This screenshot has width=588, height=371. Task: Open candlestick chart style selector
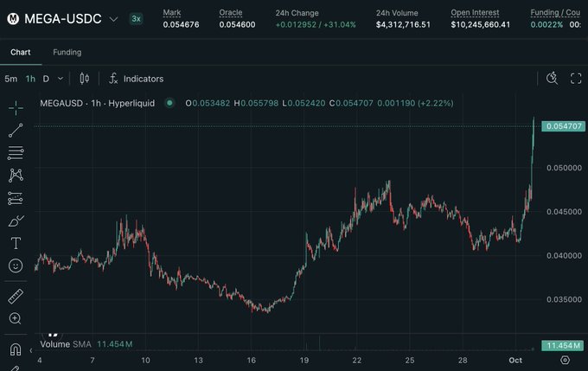pos(85,79)
